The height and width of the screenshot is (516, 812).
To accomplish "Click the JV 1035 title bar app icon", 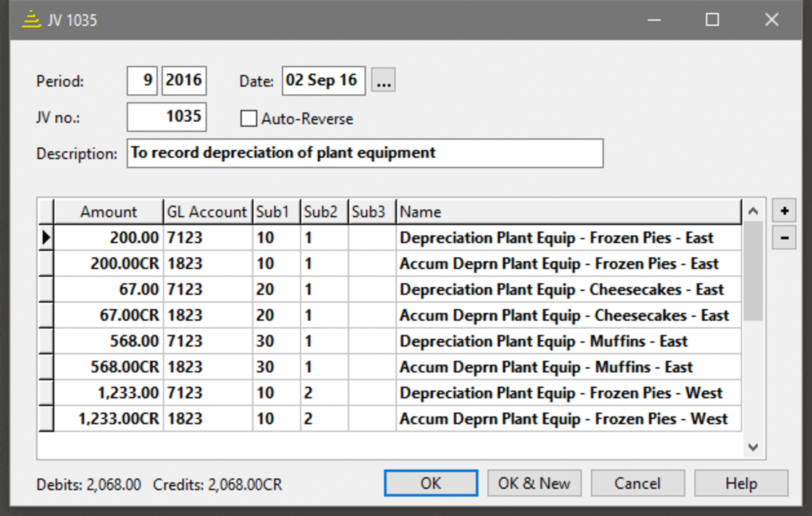I will point(31,20).
